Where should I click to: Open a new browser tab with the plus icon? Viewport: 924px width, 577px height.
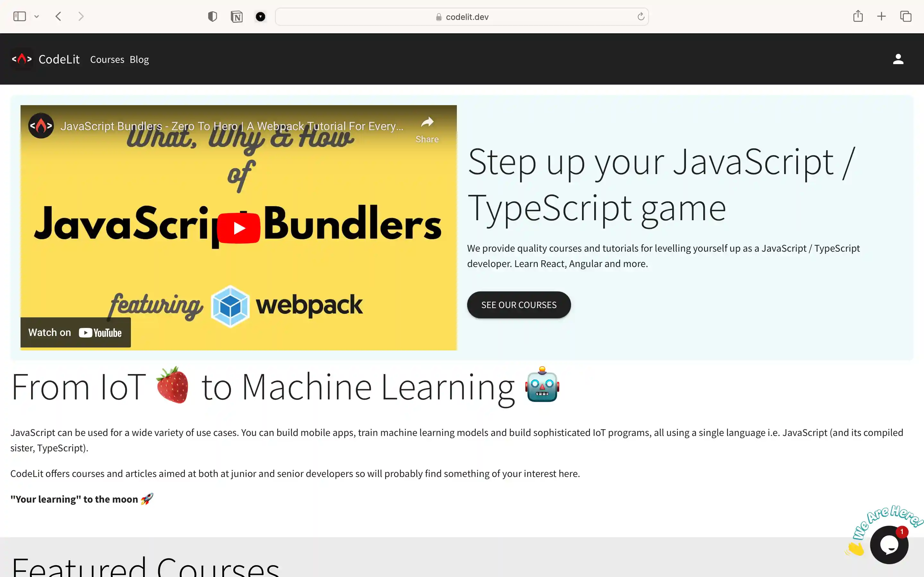[x=881, y=16]
